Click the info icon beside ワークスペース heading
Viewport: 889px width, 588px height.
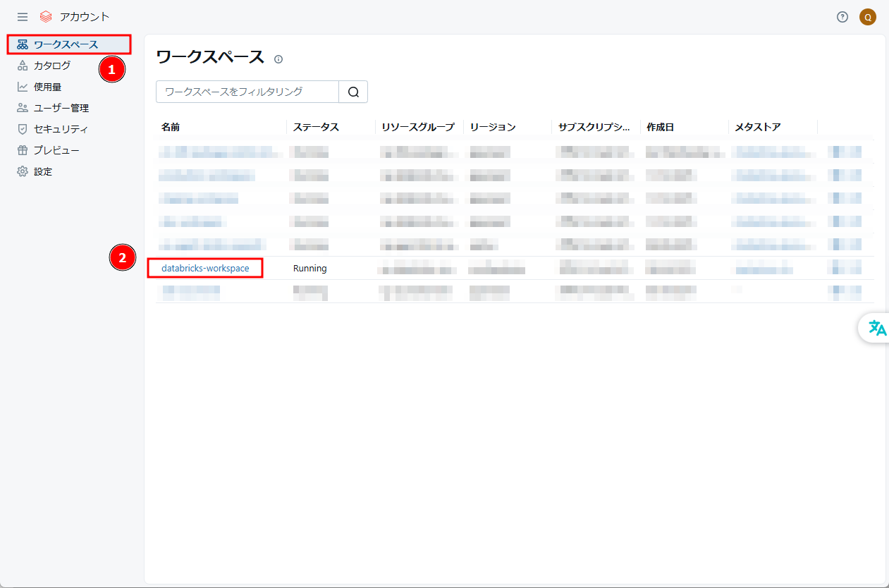(278, 59)
